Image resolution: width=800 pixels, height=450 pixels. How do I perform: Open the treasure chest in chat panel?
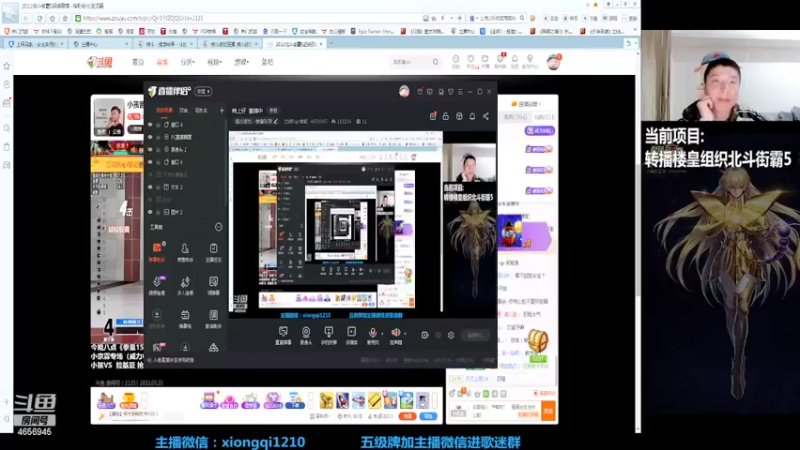537,340
